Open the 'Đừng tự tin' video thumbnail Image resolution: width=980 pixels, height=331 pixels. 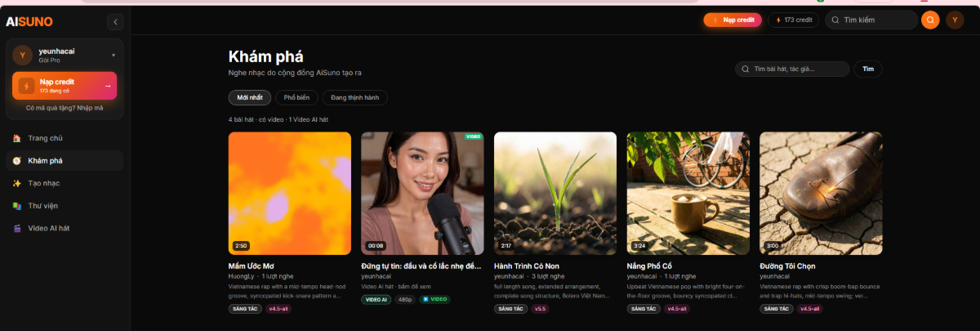point(422,194)
